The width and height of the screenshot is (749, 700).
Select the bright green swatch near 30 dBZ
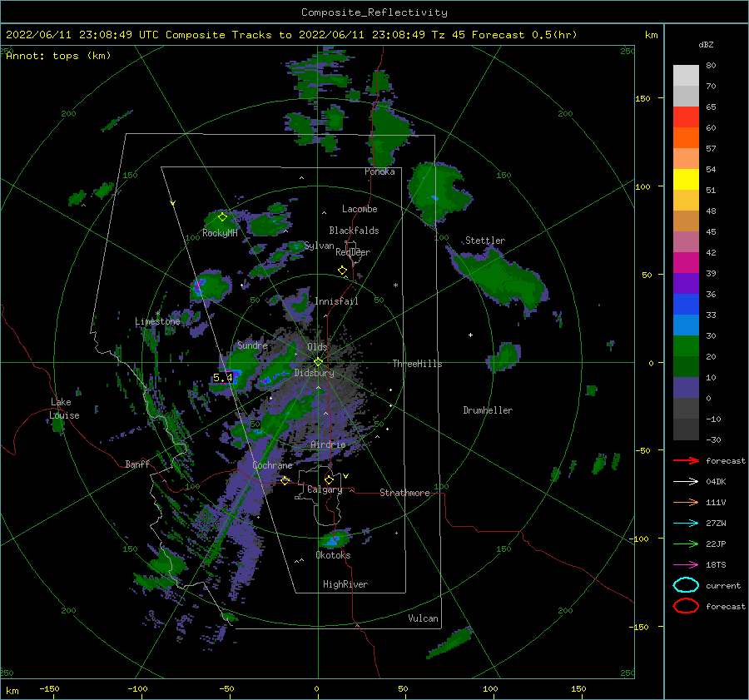[686, 346]
